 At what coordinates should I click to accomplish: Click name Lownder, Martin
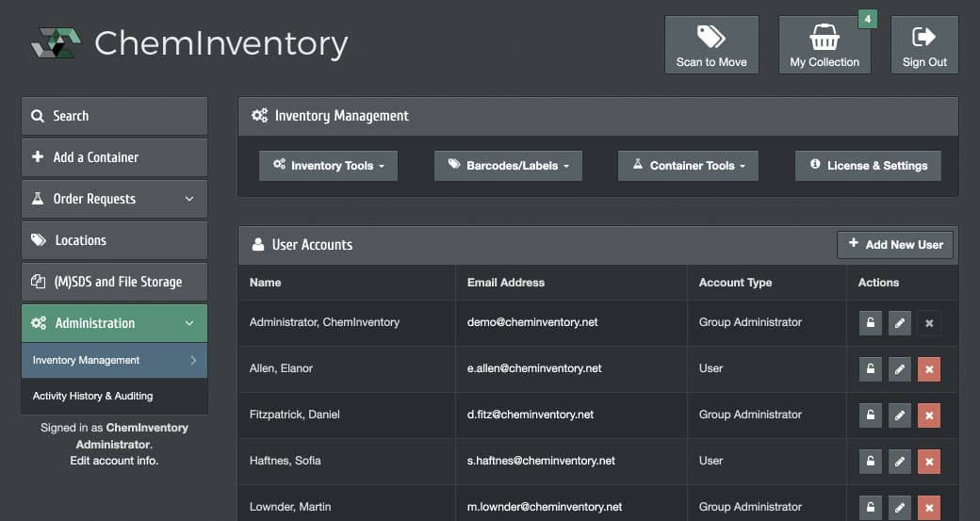(x=290, y=507)
